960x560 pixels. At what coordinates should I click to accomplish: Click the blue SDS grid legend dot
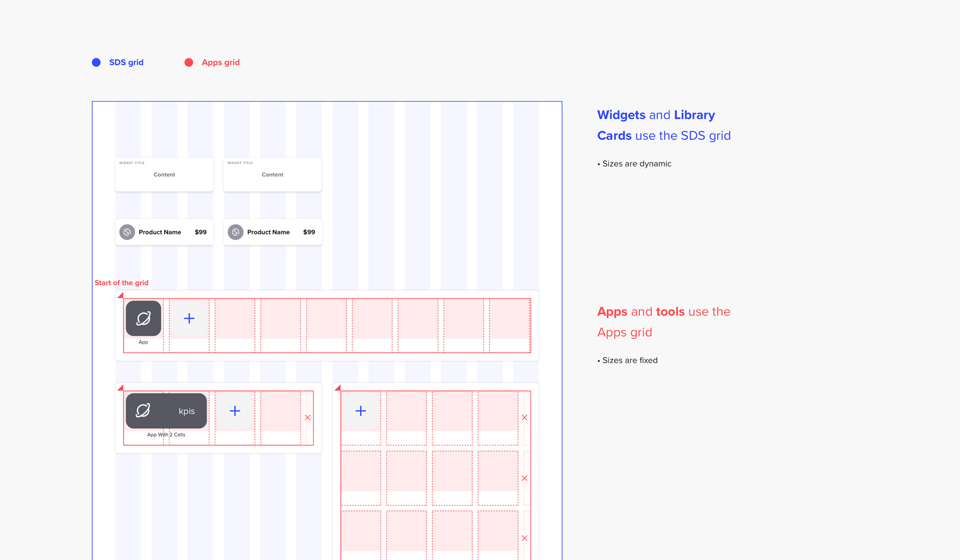(x=96, y=62)
